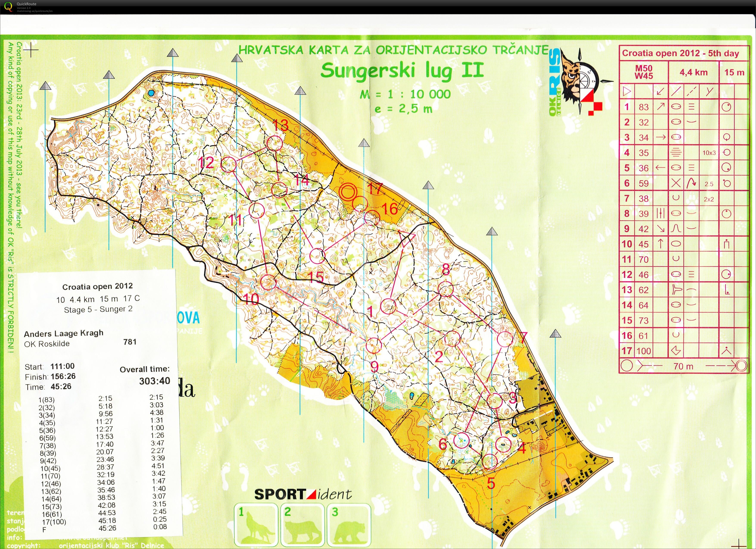Click the club name 'OK Roskilde'

point(47,344)
